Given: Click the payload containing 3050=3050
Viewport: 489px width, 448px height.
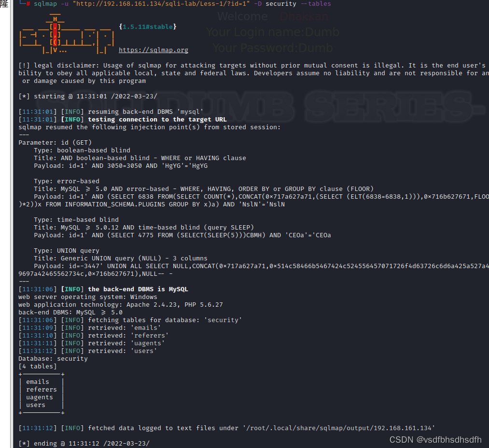Looking at the screenshot, I should (x=121, y=166).
